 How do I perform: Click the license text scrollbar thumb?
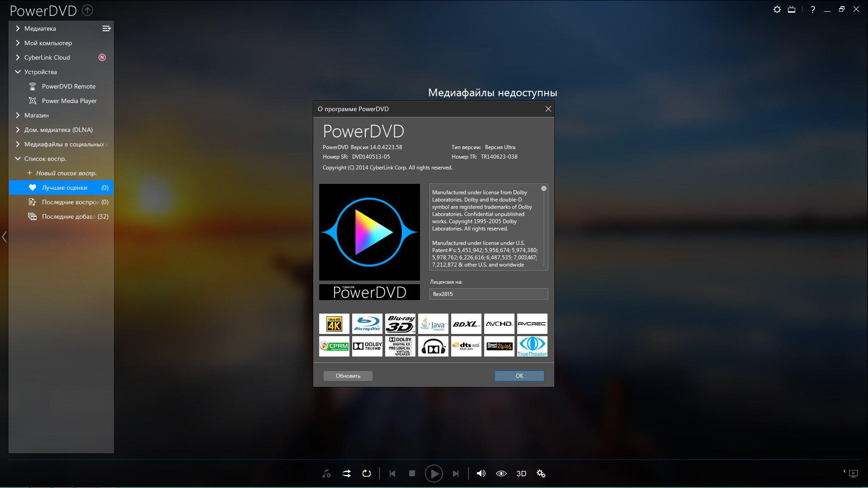(x=544, y=188)
